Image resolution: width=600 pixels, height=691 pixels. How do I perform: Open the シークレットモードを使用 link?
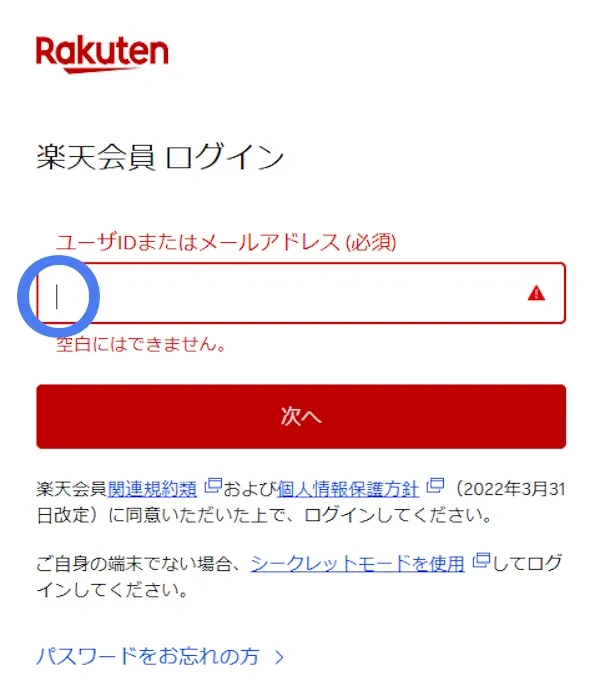tap(358, 564)
